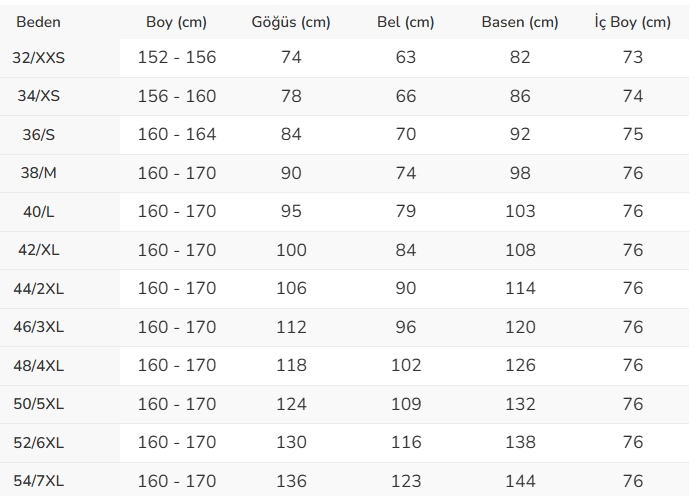Select the 144 basen value cell
The width and height of the screenshot is (699, 496).
point(520,481)
